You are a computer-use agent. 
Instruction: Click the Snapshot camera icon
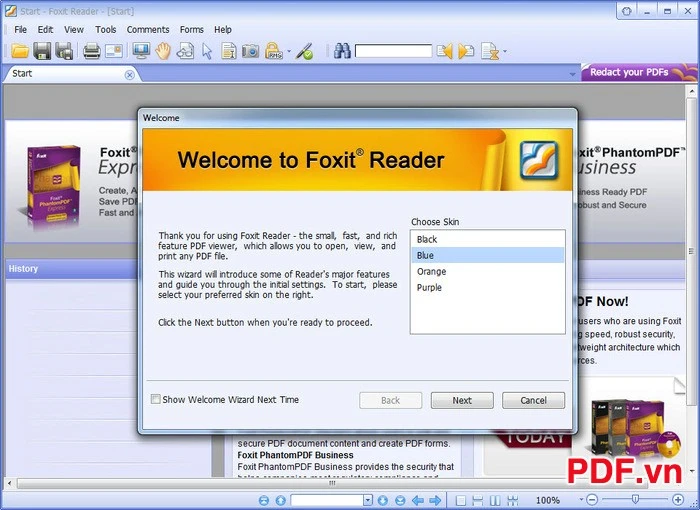point(250,51)
